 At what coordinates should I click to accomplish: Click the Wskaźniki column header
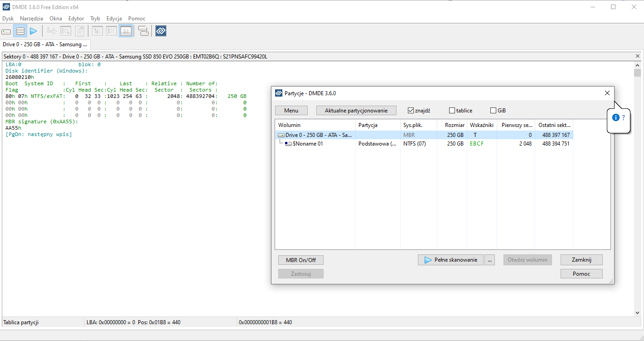coord(482,125)
